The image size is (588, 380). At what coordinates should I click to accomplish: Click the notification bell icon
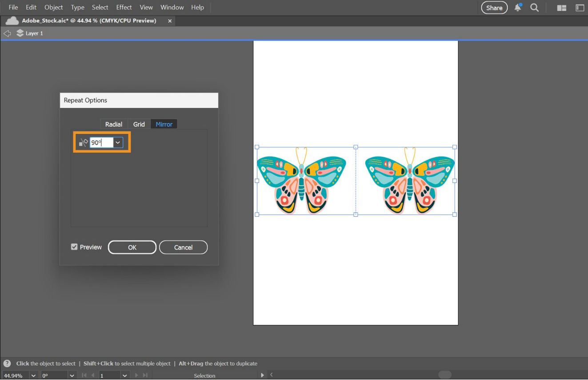(x=517, y=7)
